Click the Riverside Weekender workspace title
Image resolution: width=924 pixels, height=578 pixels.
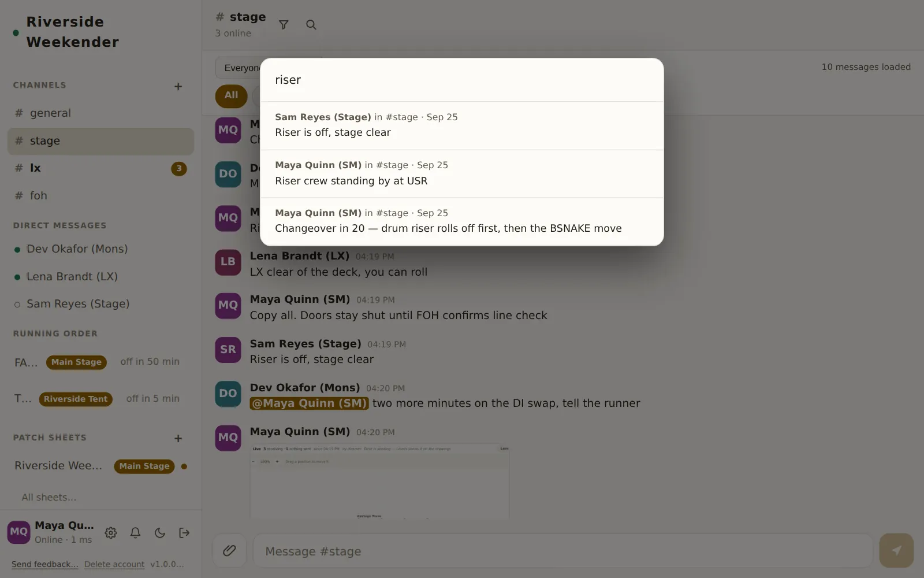click(73, 32)
